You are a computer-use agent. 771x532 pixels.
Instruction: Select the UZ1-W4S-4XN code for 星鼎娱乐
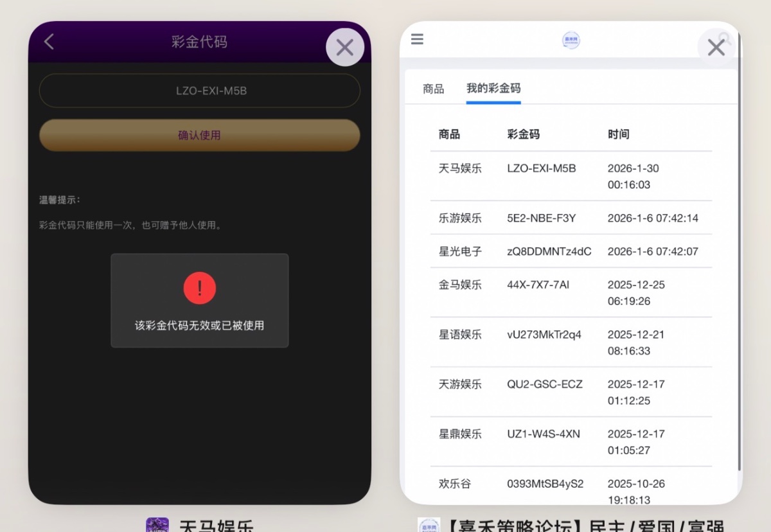coord(543,434)
